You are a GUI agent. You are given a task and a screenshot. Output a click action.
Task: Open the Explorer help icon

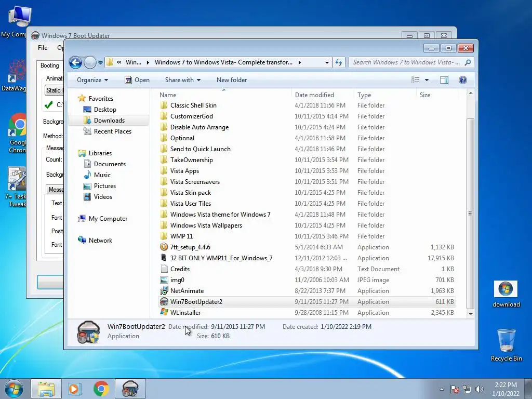click(462, 80)
